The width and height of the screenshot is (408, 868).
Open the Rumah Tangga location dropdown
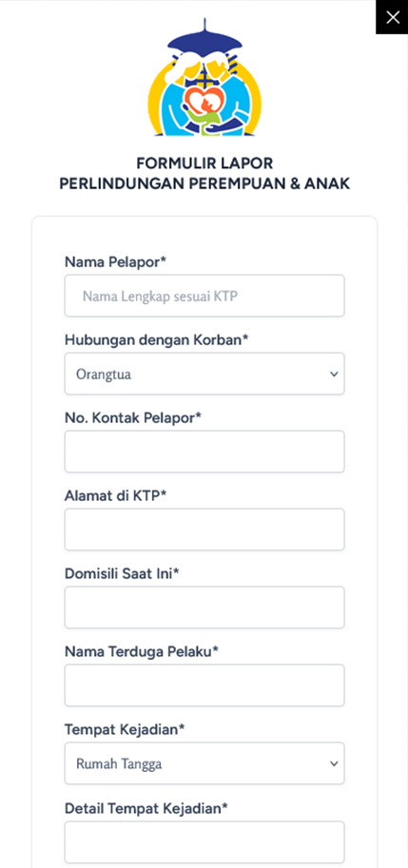(x=204, y=764)
